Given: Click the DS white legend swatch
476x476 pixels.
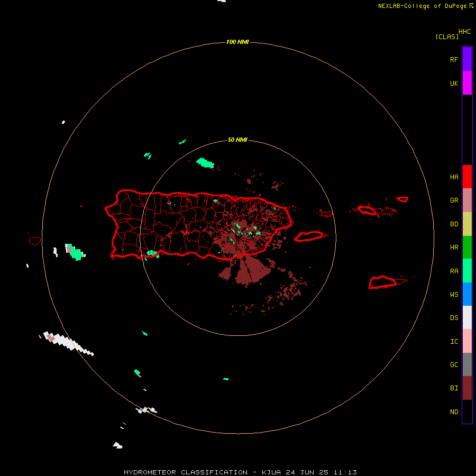Looking at the screenshot, I should pos(467,317).
